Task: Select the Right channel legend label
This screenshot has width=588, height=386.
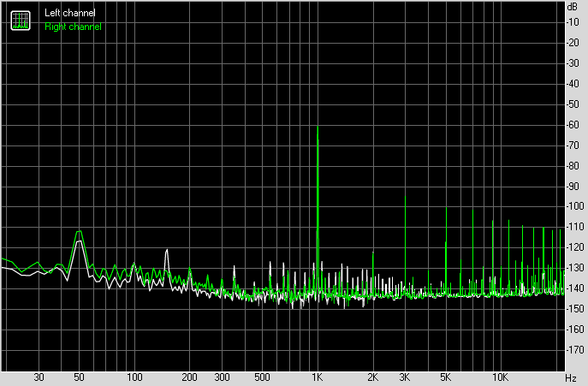Action: 73,27
